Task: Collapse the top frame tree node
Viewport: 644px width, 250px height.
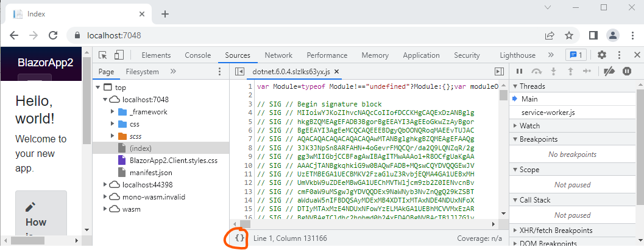Action: 97,88
